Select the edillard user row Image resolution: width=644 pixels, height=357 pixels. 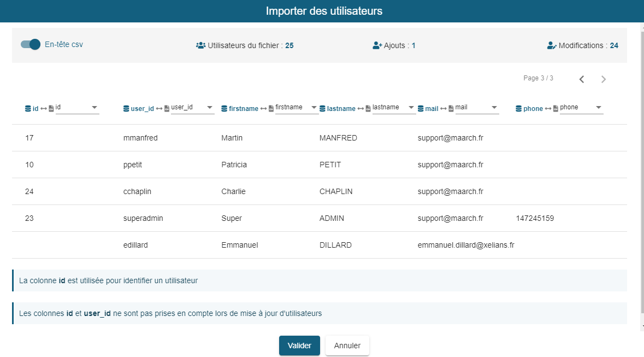(319, 245)
